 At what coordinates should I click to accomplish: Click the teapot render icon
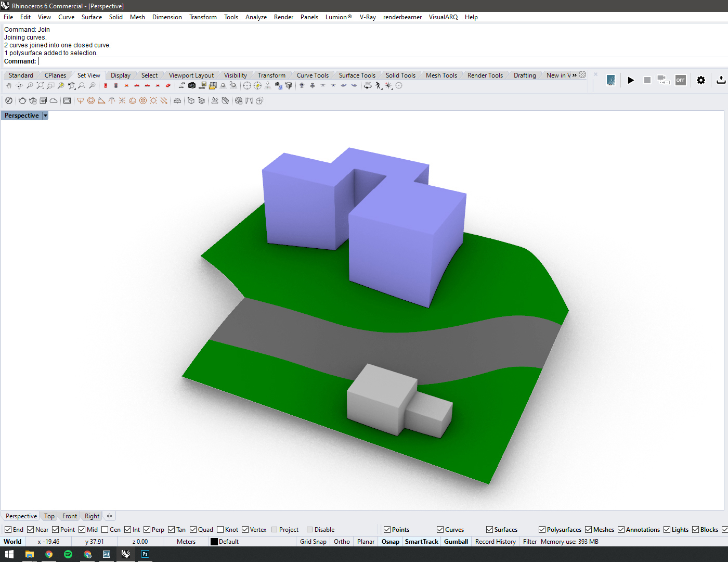[22, 101]
